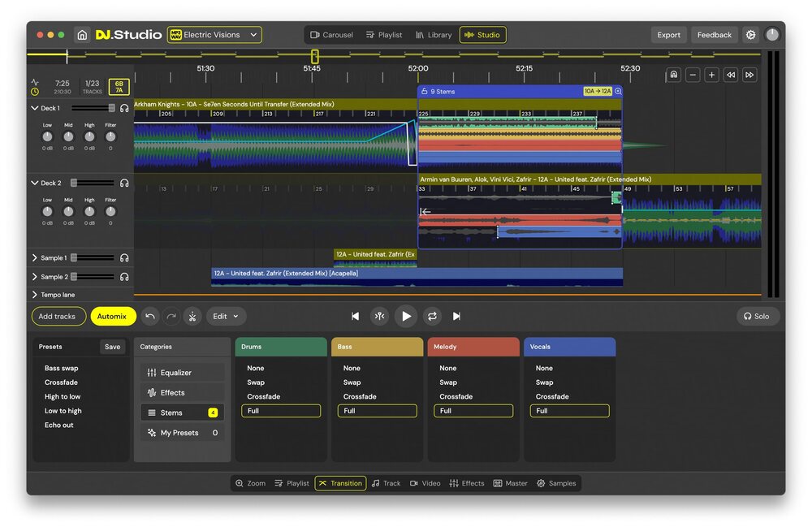
Task: Open the Edit dropdown menu
Action: click(x=226, y=317)
